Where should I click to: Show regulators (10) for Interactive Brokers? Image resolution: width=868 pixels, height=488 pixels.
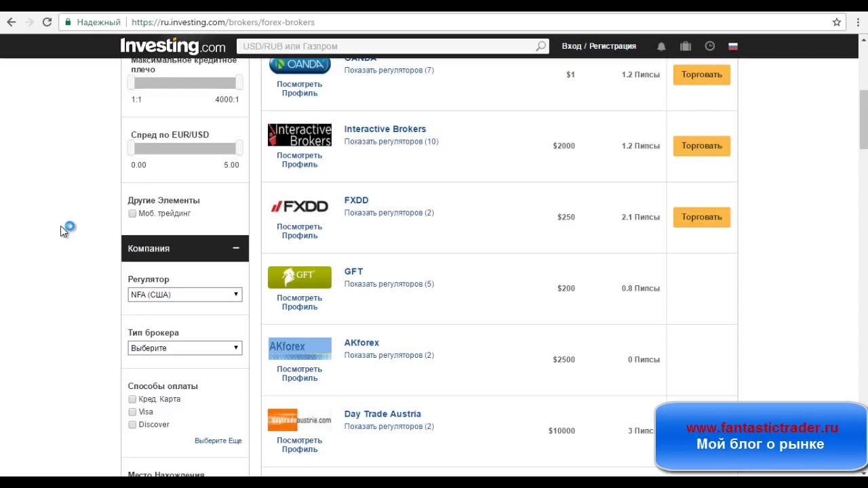[391, 142]
